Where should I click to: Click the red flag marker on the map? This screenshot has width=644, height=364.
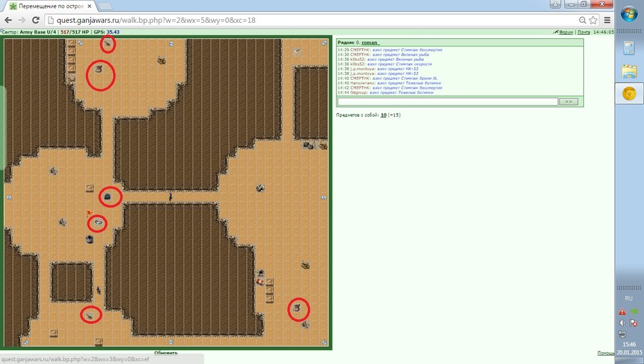tap(89, 213)
